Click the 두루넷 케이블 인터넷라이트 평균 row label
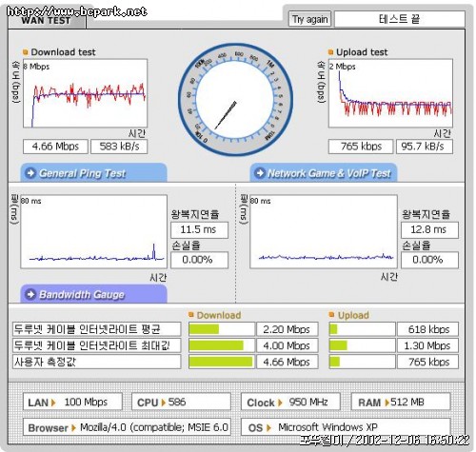This screenshot has height=452, width=476. coord(97,329)
